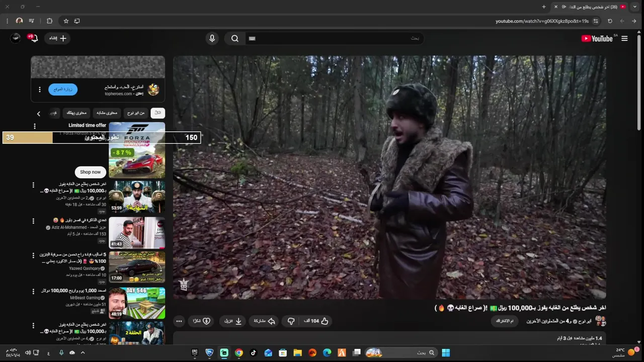
Task: Open options for the Limited time offer ad
Action: coord(35,126)
